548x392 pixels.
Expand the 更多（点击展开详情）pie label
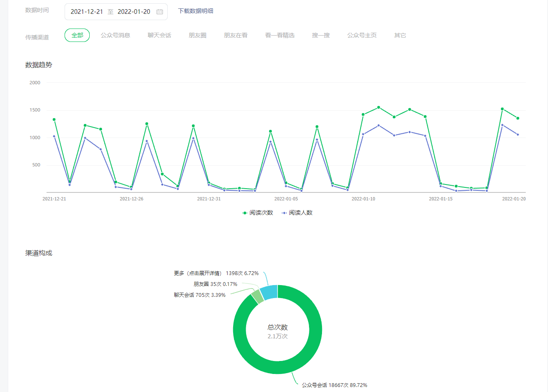216,273
